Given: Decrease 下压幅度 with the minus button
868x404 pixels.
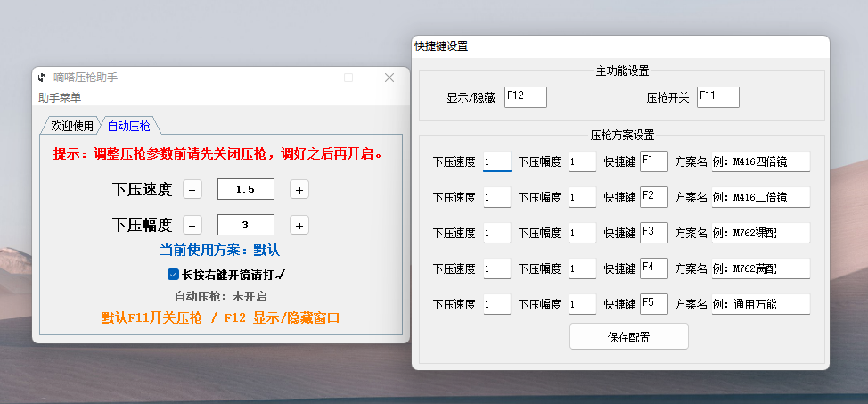Looking at the screenshot, I should point(192,225).
